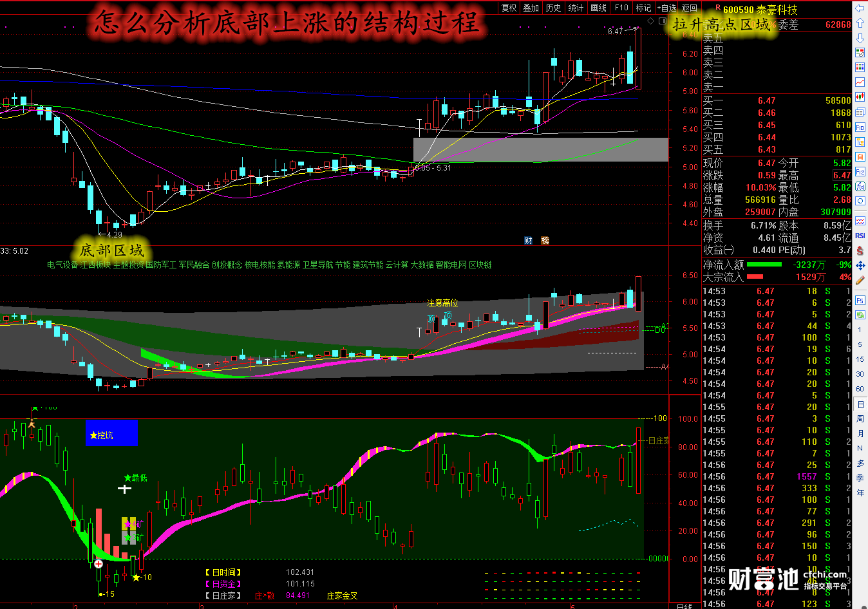
Task: Select the 周 weekly period
Action: pyautogui.click(x=860, y=418)
